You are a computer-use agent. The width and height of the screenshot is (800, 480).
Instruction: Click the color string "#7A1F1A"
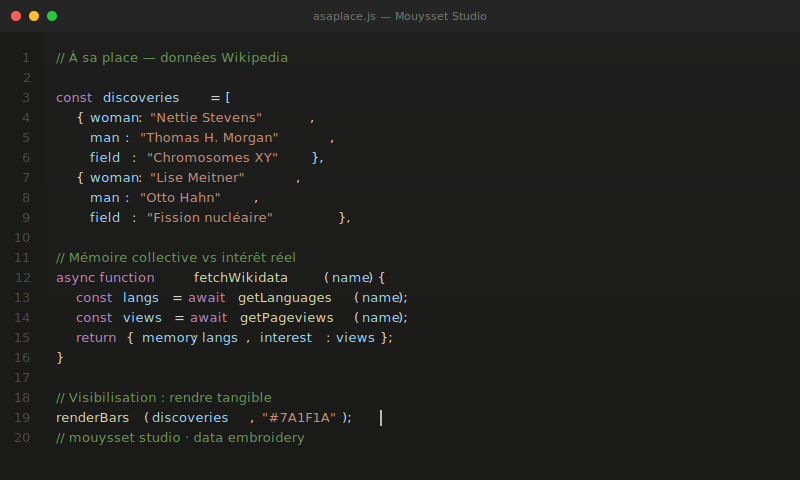[x=299, y=418]
